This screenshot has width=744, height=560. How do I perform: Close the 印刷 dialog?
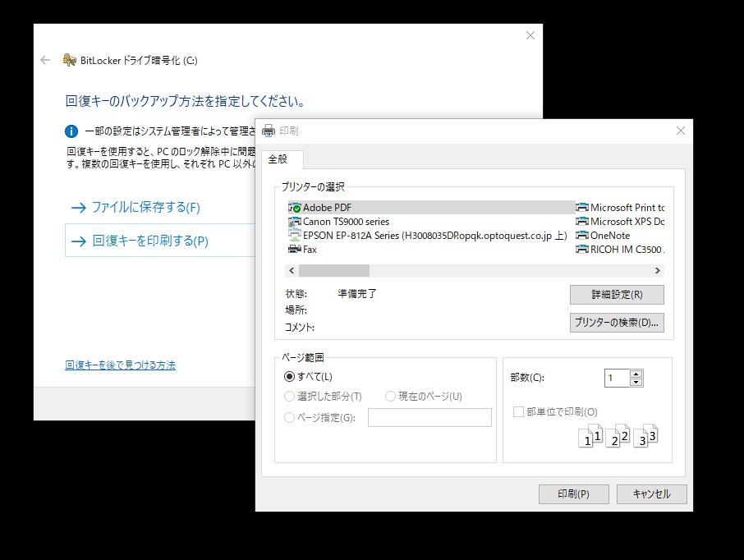(681, 131)
